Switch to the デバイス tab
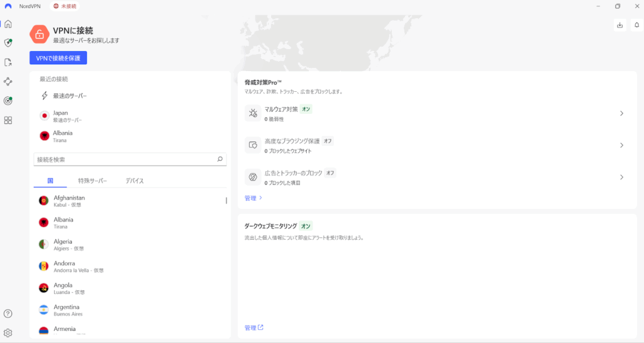The height and width of the screenshot is (343, 644). point(135,181)
